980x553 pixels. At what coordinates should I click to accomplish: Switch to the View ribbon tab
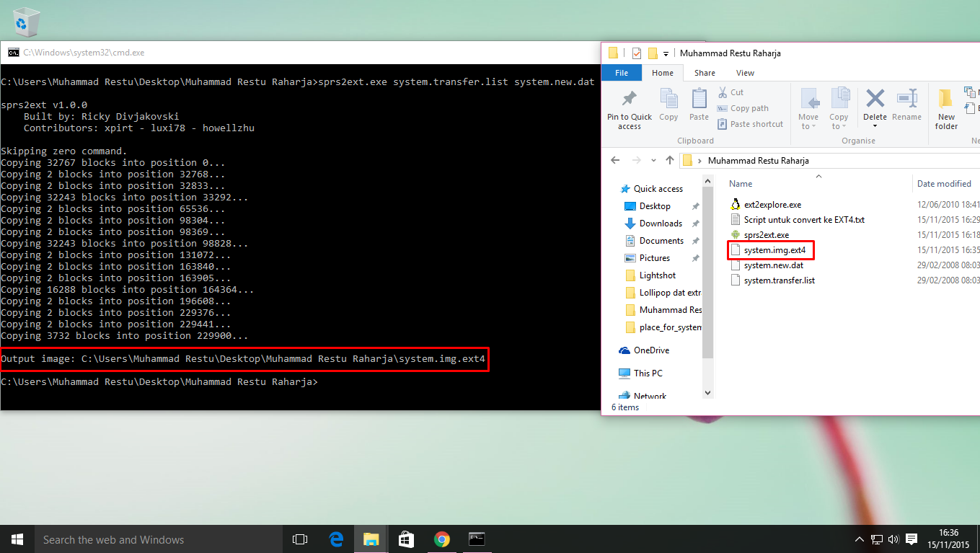tap(745, 72)
